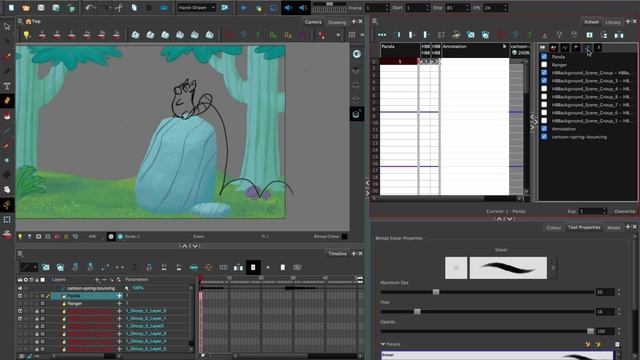Select the Transform arrow tool

[7, 27]
